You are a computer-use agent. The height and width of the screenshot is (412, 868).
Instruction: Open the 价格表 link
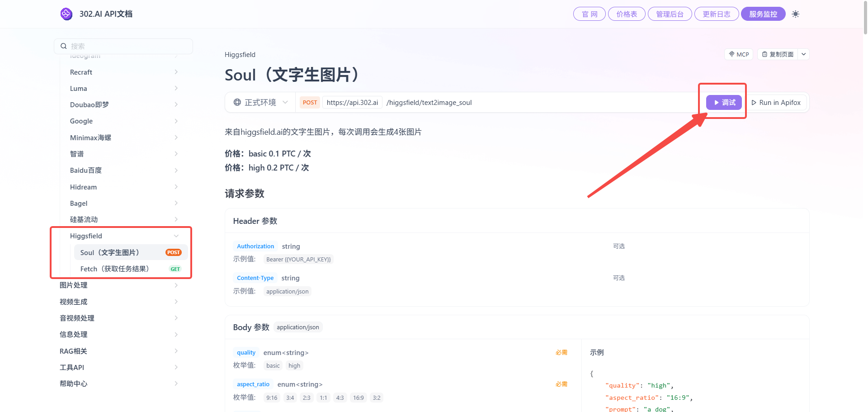click(x=627, y=14)
